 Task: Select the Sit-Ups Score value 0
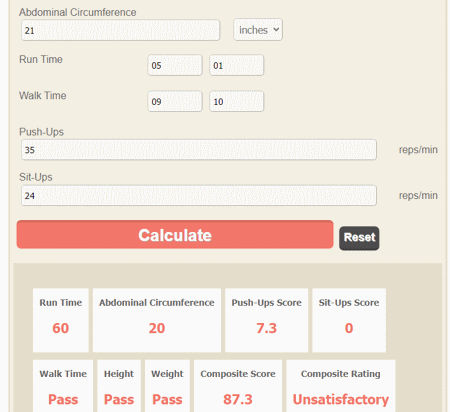pyautogui.click(x=349, y=328)
